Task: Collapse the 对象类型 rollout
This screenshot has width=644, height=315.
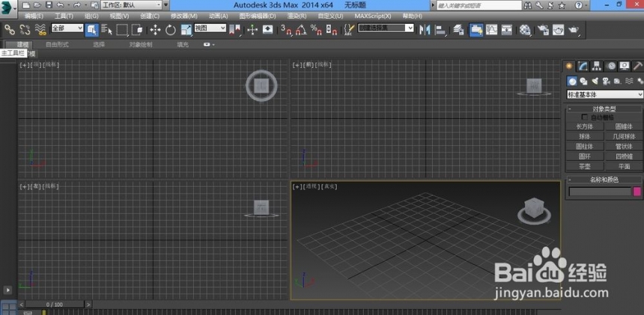Action: 604,108
